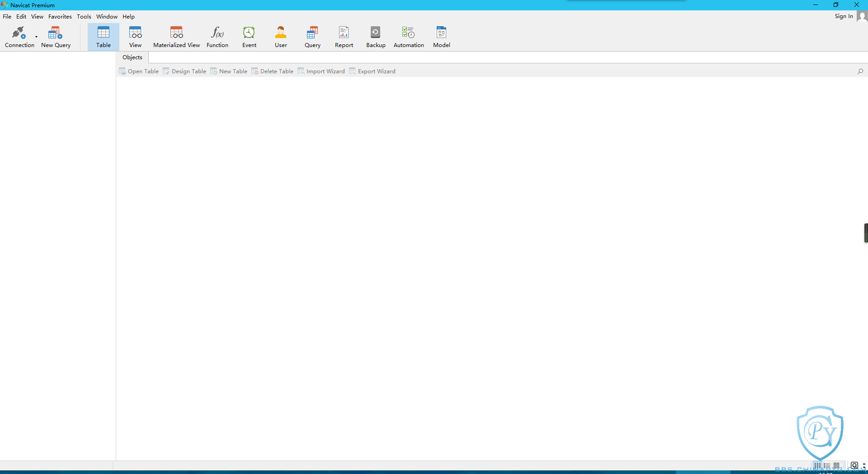The height and width of the screenshot is (474, 868).
Task: Click Delete Table button
Action: (x=272, y=71)
